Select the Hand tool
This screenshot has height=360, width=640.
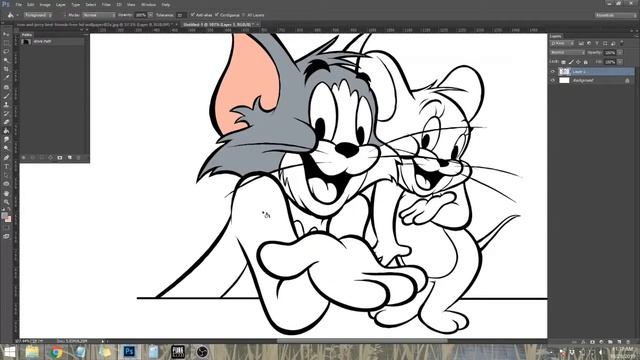[x=6, y=193]
